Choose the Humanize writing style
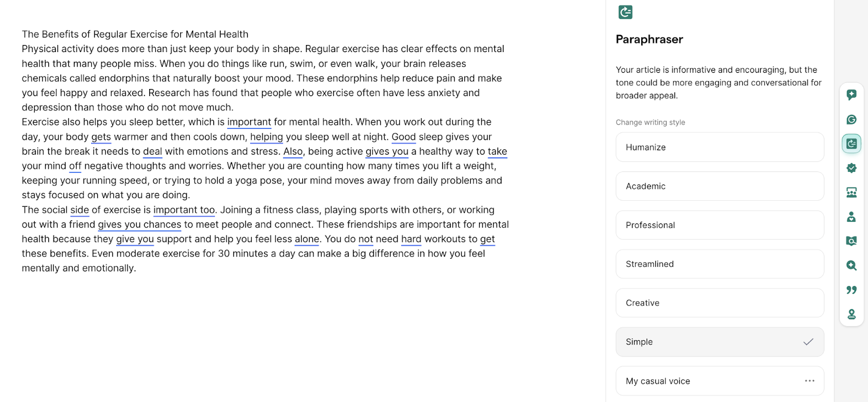This screenshot has width=868, height=402. 720,147
